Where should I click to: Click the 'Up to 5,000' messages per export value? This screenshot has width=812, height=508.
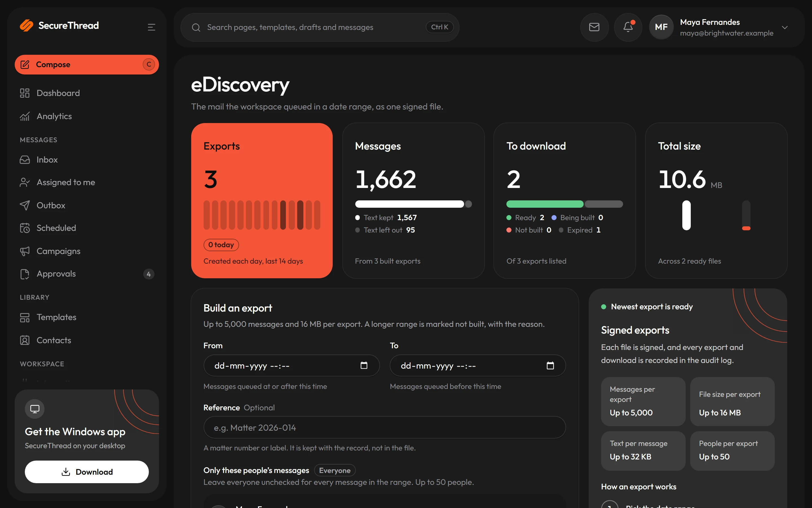click(x=631, y=413)
